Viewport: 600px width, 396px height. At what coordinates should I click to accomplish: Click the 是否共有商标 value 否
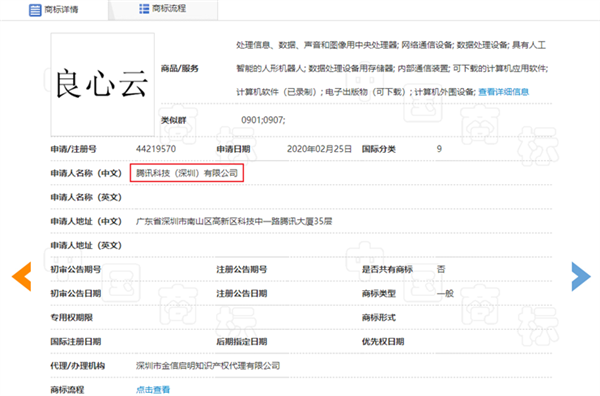coord(441,269)
